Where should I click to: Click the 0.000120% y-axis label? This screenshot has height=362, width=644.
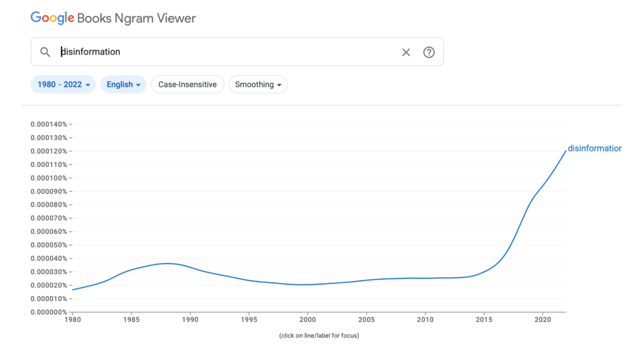[49, 151]
